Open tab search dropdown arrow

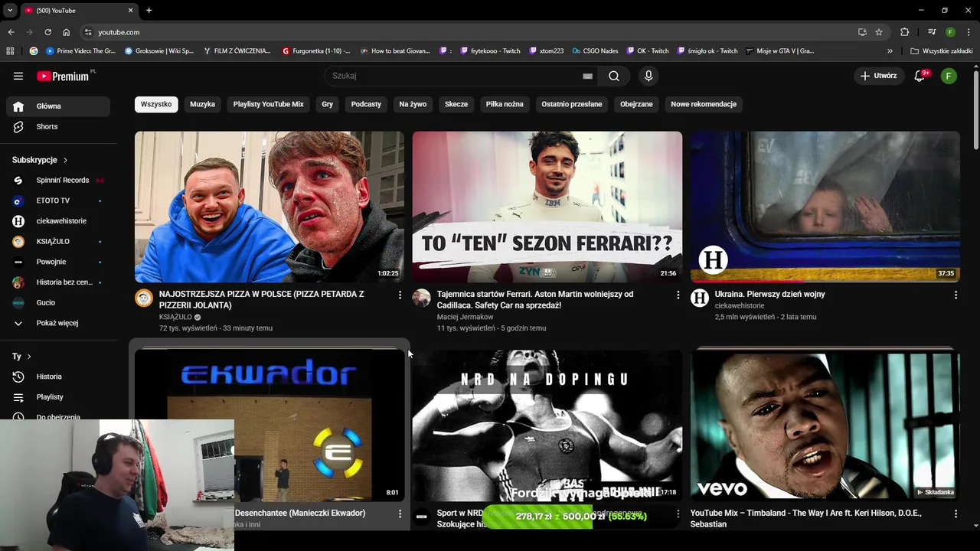pyautogui.click(x=10, y=10)
